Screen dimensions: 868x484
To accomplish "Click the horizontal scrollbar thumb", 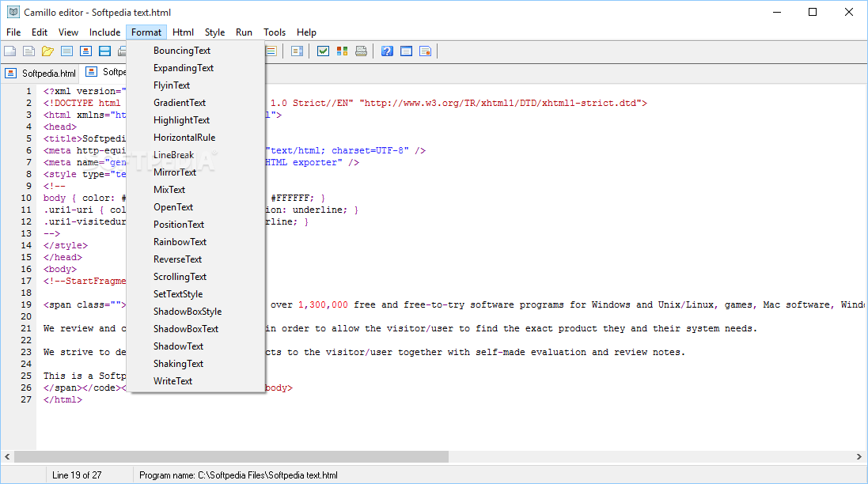I will pos(231,457).
